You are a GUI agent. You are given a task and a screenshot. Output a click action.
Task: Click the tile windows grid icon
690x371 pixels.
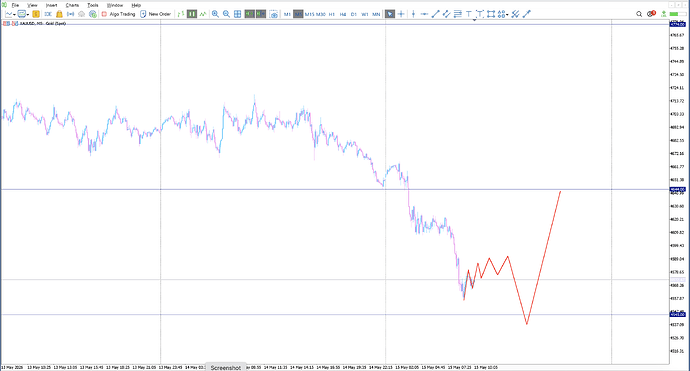238,14
